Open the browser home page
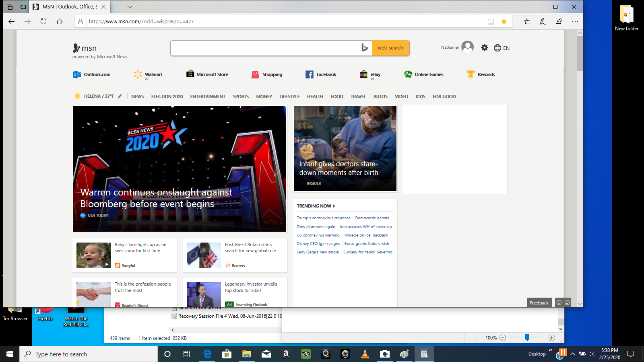 [60, 21]
